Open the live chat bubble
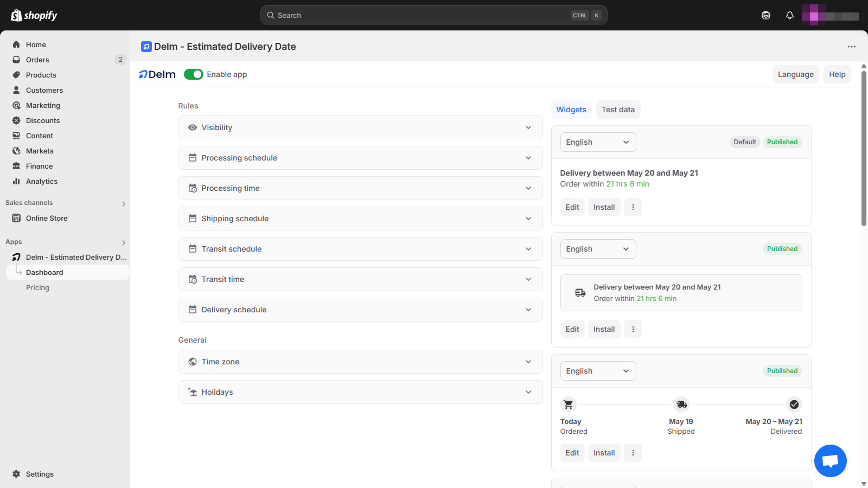Screen dimensions: 868x488 [x=831, y=461]
